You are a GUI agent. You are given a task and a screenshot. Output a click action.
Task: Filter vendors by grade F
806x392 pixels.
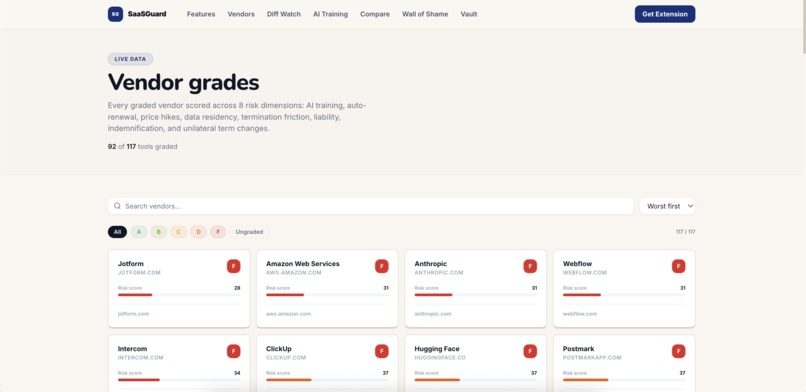pos(218,232)
